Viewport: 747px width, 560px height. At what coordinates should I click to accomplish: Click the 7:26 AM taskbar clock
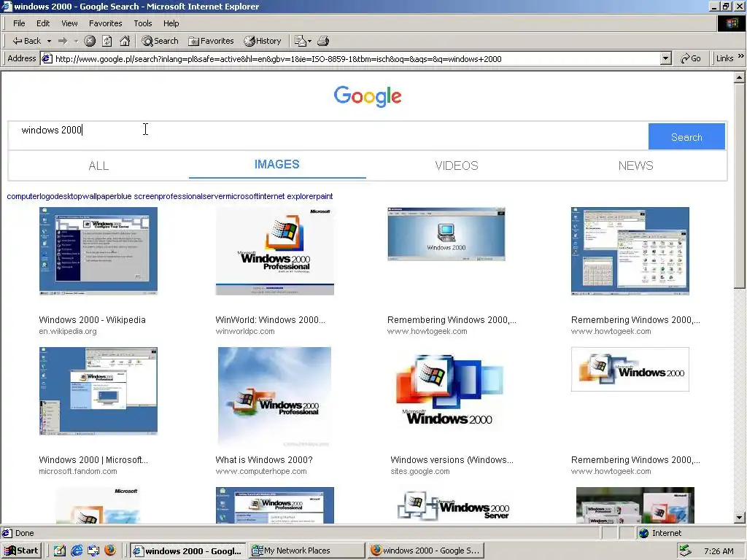pyautogui.click(x=719, y=551)
